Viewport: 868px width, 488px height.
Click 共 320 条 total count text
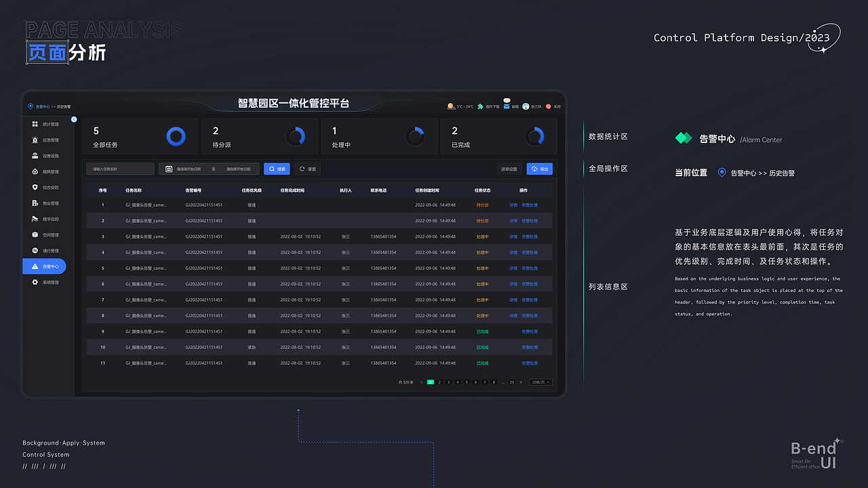pyautogui.click(x=406, y=382)
